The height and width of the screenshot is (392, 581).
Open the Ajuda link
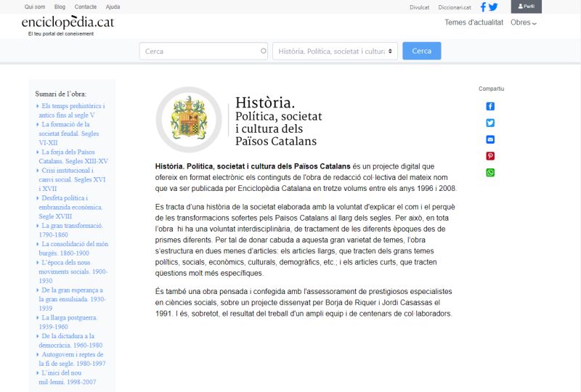click(x=113, y=7)
